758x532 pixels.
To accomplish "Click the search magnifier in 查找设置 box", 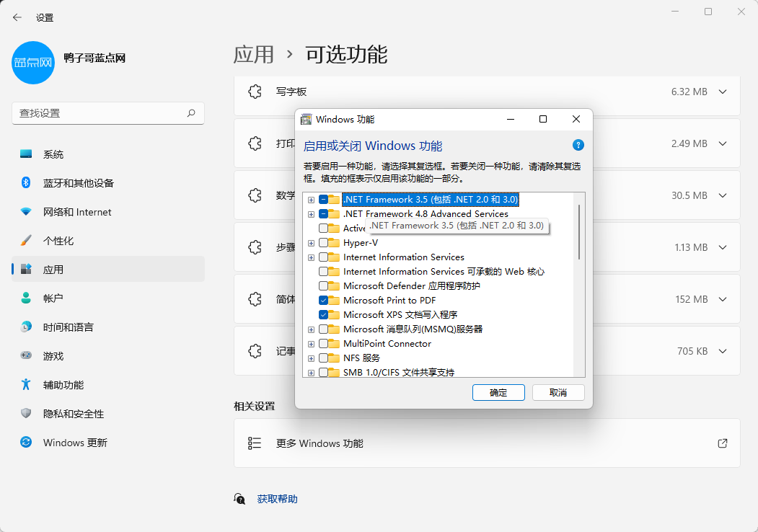I will [191, 113].
